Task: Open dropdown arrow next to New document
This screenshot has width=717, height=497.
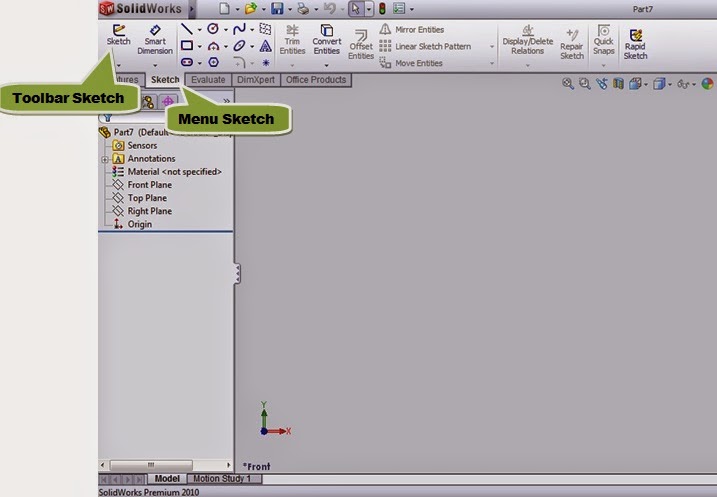Action: 237,9
